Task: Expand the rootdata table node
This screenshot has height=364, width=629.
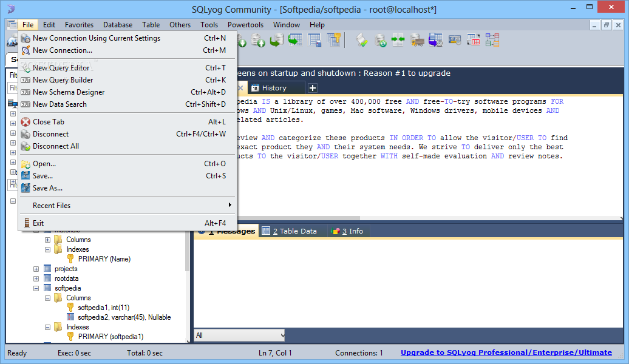Action: (36, 278)
